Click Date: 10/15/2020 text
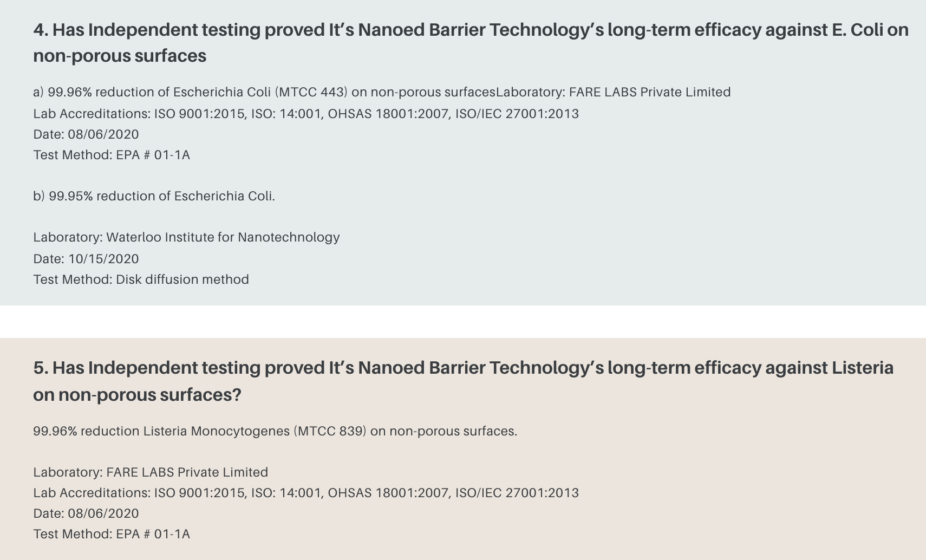The image size is (926, 560). click(x=86, y=259)
